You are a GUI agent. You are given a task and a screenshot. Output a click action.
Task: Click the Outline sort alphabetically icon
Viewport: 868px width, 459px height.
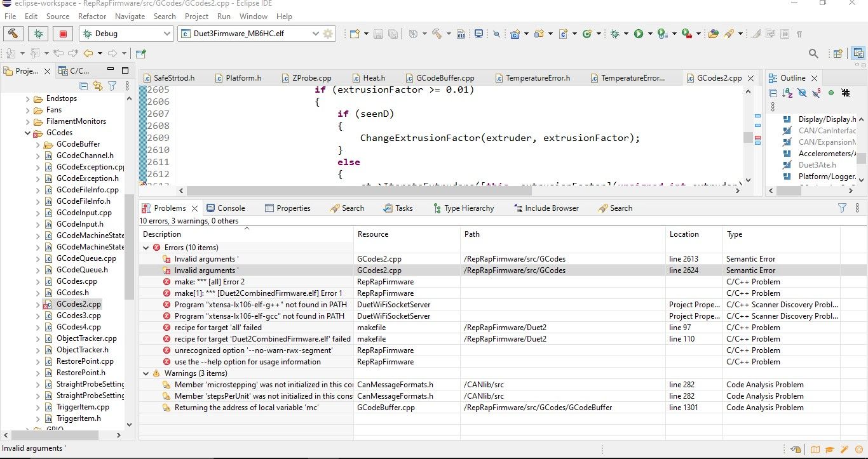click(787, 93)
